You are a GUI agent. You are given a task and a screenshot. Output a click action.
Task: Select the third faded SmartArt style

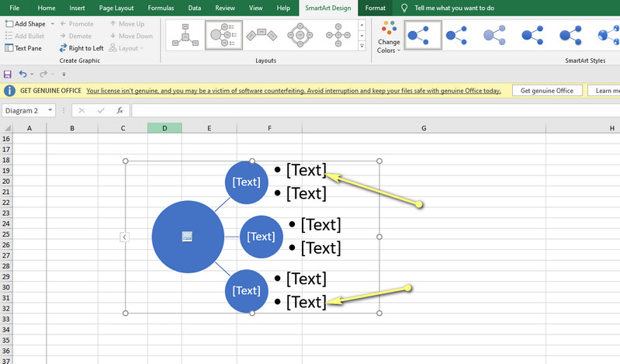494,35
